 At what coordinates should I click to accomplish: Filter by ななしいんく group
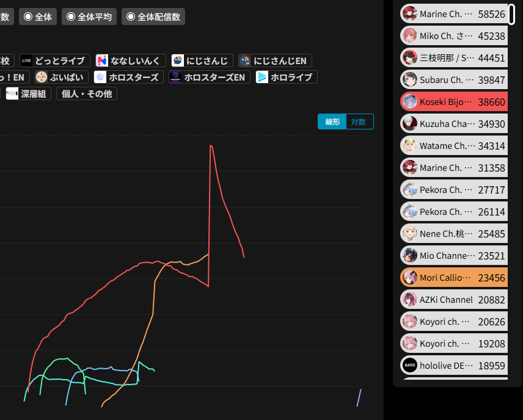pyautogui.click(x=130, y=60)
